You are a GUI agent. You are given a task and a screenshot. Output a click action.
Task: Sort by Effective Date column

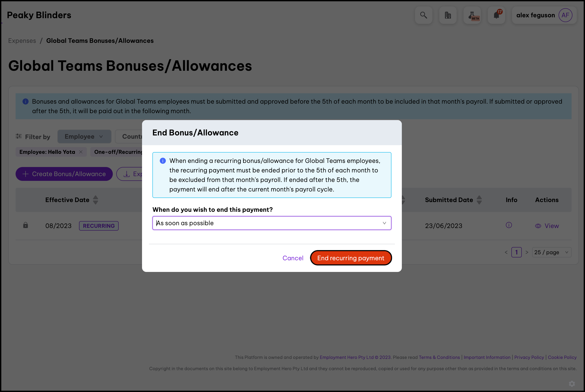click(x=95, y=200)
